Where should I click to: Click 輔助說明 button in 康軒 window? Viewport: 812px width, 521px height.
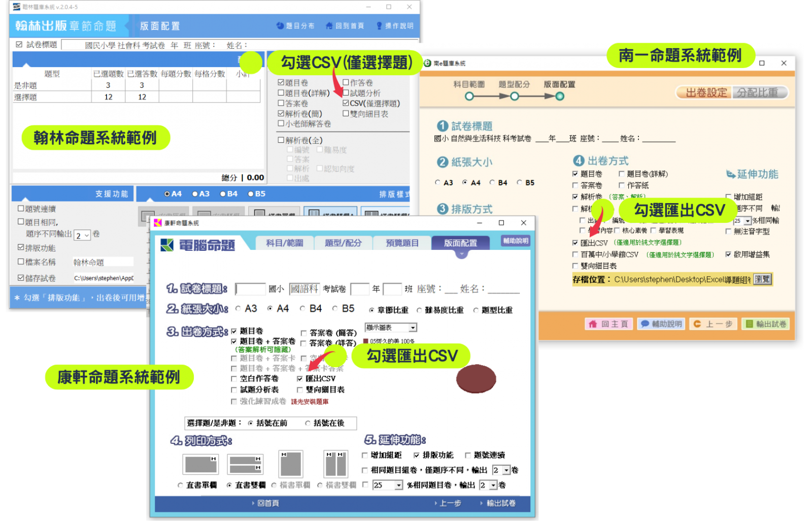coord(516,241)
